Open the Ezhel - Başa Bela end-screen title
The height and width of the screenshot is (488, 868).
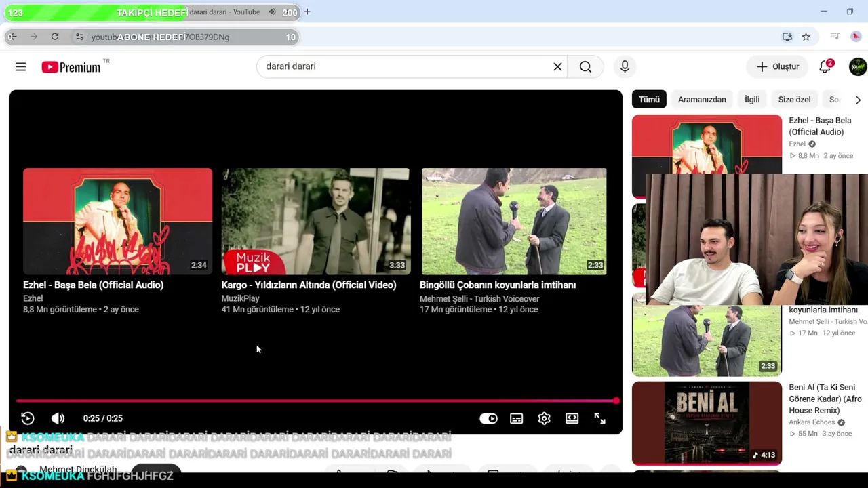pyautogui.click(x=93, y=285)
